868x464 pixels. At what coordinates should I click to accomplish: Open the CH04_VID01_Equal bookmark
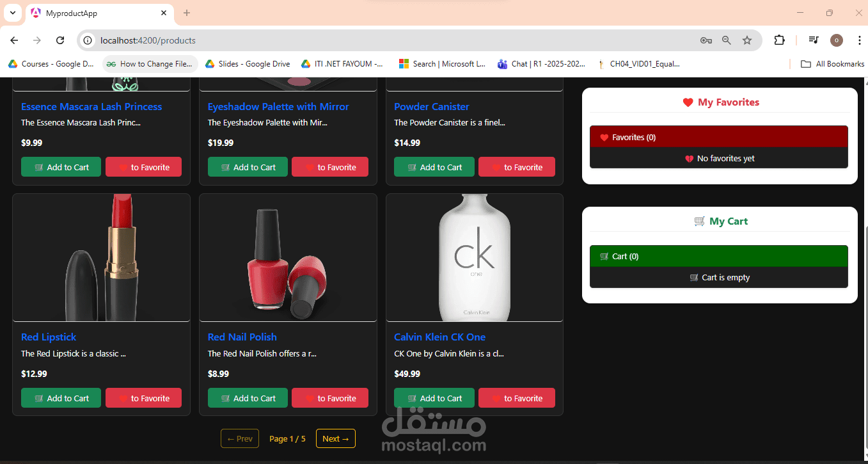point(638,64)
